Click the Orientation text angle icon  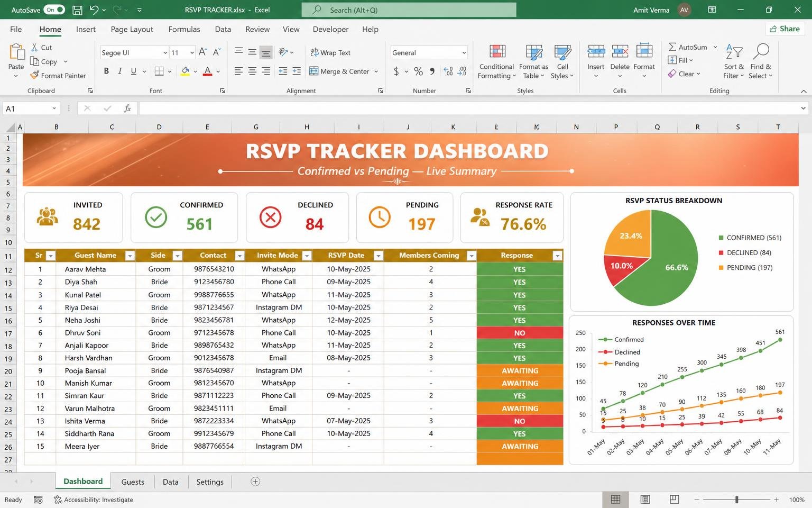click(283, 52)
